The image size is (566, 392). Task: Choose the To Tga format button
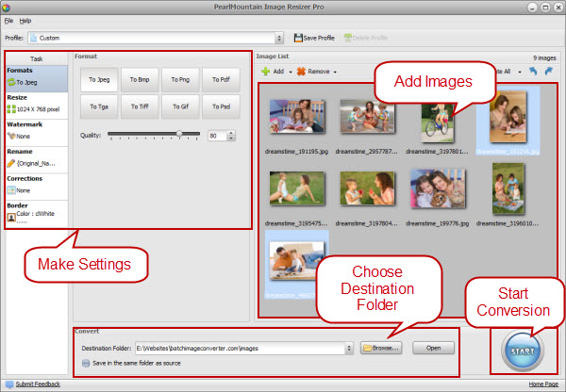click(99, 106)
